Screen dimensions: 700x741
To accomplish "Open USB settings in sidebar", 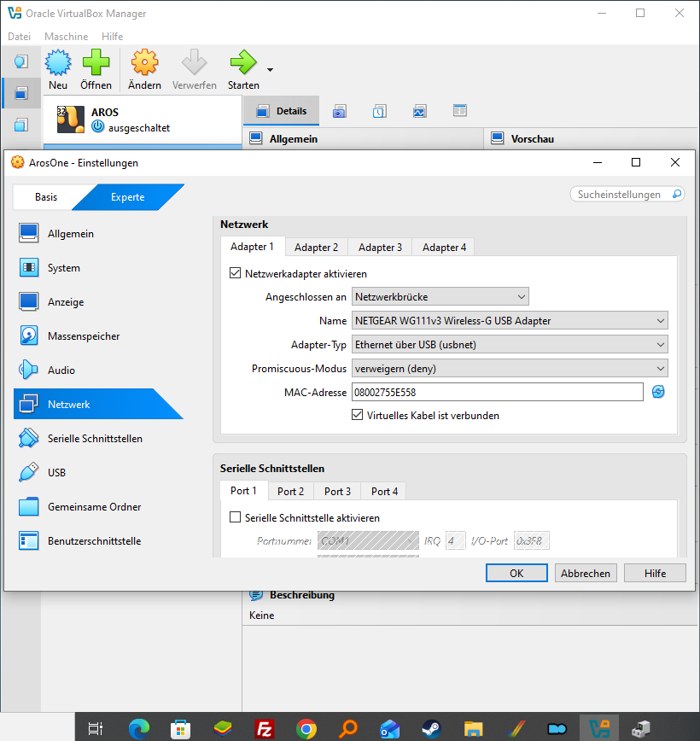I will (56, 473).
